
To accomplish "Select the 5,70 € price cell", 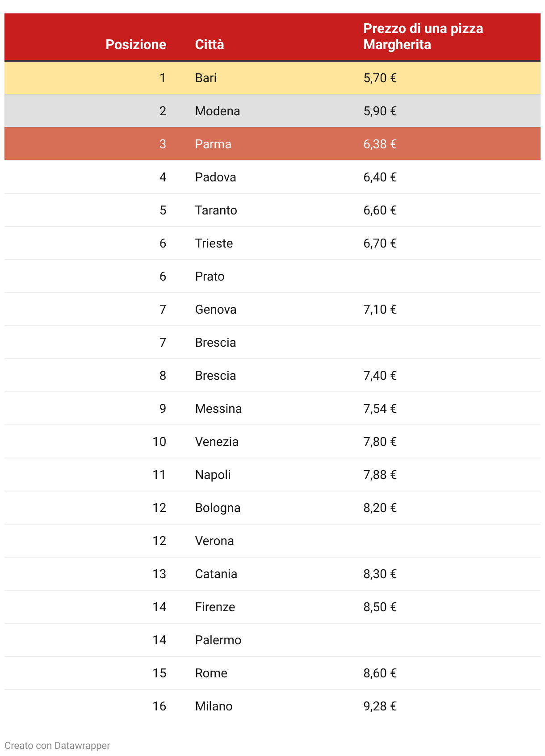I will (380, 78).
